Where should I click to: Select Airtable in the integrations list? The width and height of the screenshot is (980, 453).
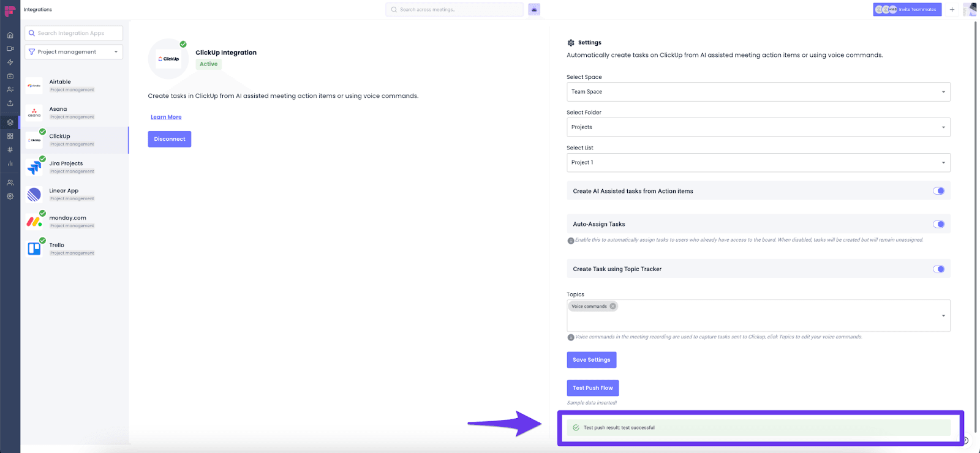(75, 86)
